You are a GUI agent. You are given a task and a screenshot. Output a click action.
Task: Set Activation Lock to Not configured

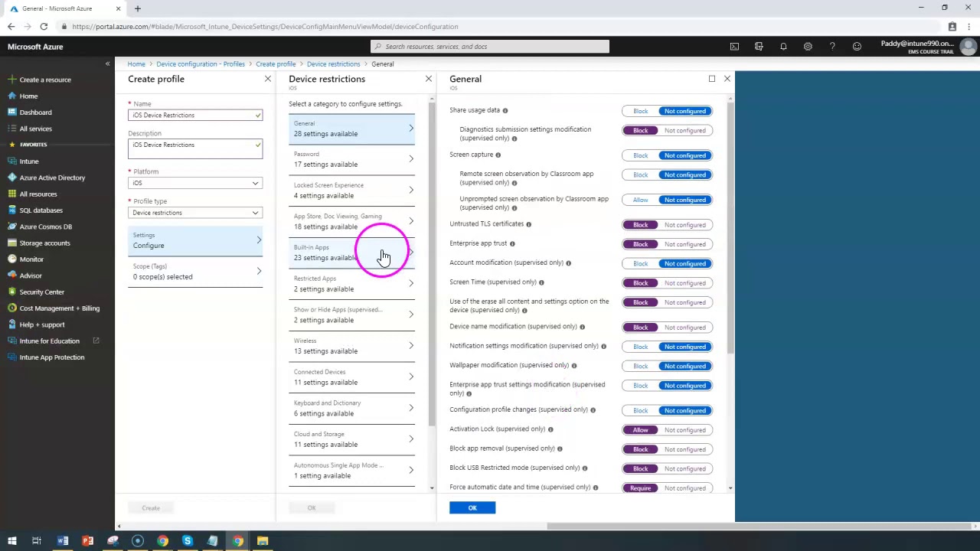[684, 430]
